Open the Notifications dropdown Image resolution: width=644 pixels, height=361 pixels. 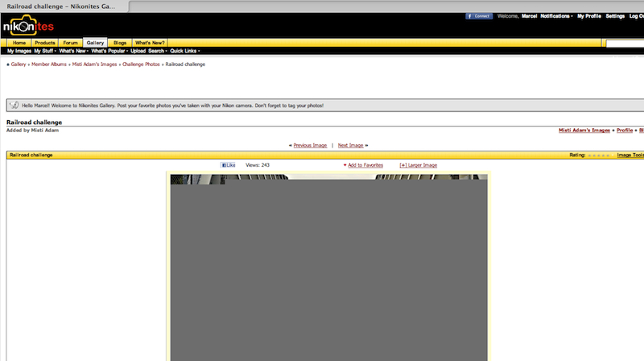click(x=556, y=16)
